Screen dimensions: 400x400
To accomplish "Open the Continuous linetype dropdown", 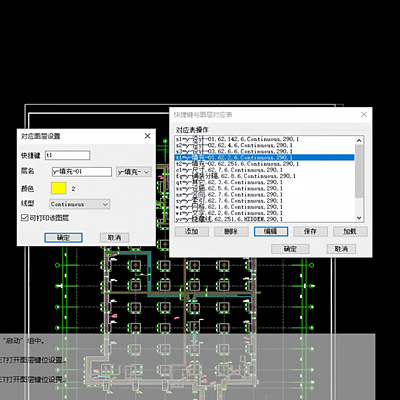I will 79,204.
